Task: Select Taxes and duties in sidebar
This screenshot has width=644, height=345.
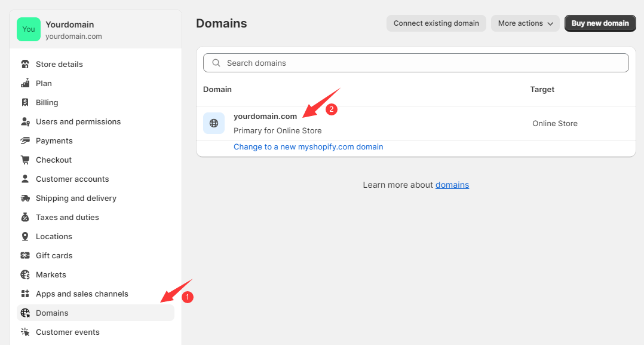Action: (68, 217)
